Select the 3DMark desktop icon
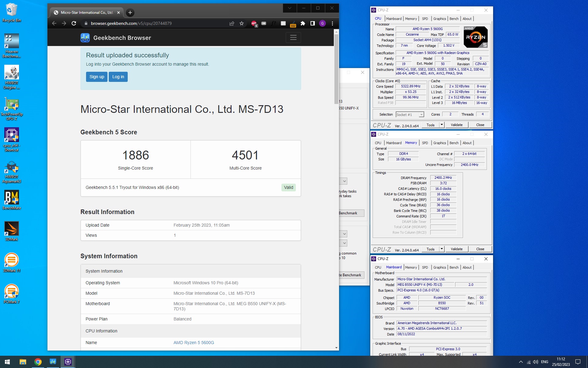 (12, 231)
